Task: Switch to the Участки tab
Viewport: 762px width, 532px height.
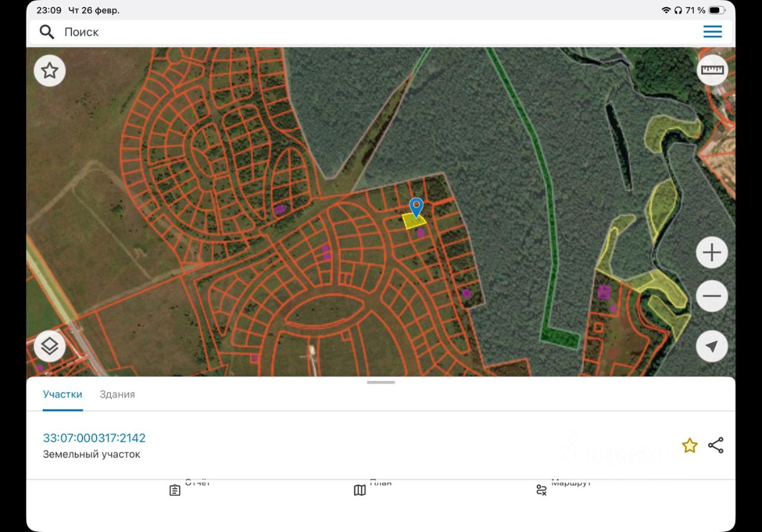Action: [63, 395]
